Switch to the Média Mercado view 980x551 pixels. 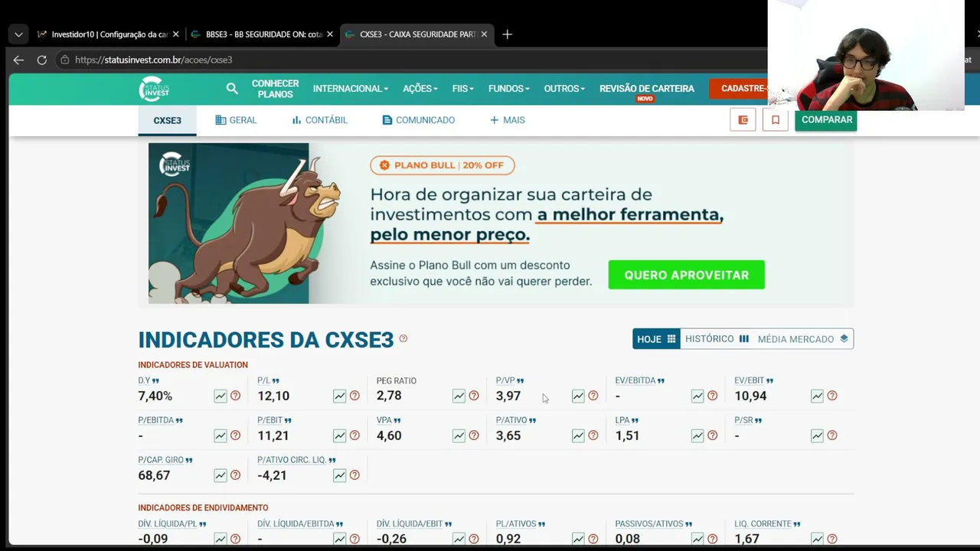click(x=803, y=339)
